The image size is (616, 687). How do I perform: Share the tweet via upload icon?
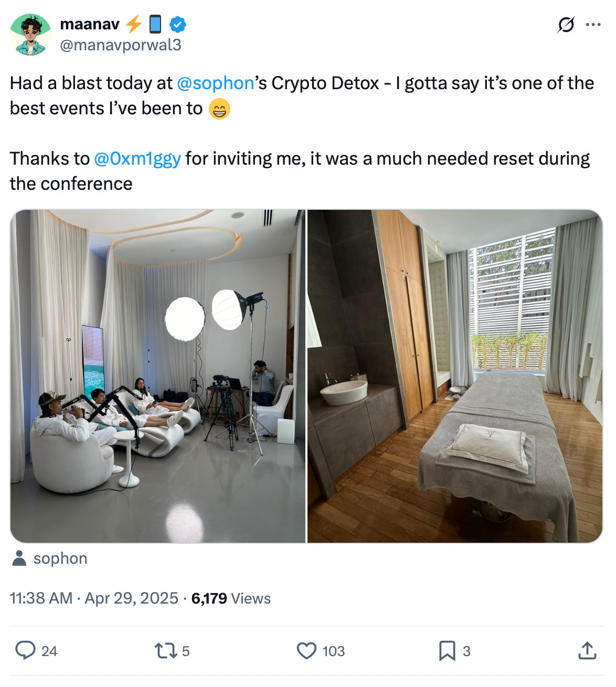[x=587, y=651]
